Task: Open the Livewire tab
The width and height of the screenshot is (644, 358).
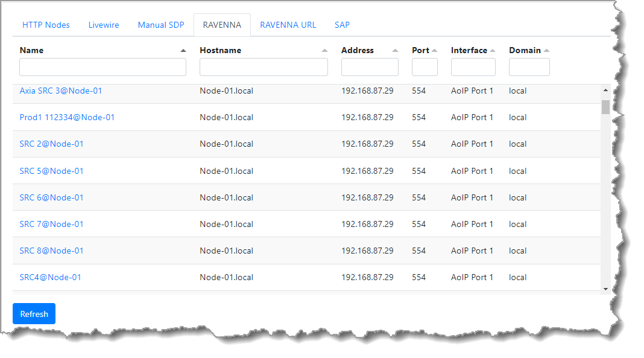Action: pos(104,25)
